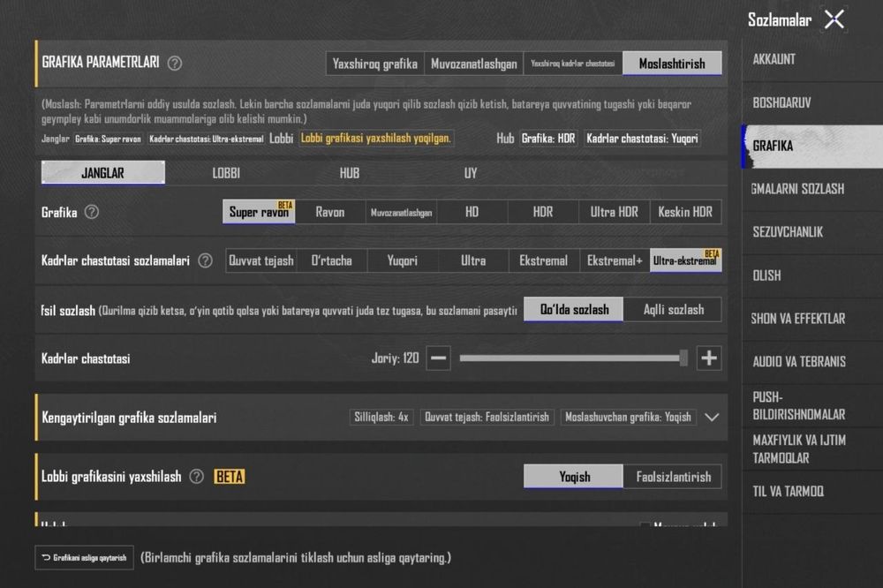Open BOSHQARUV settings section
Viewport: 883px width, 588px height.
812,102
